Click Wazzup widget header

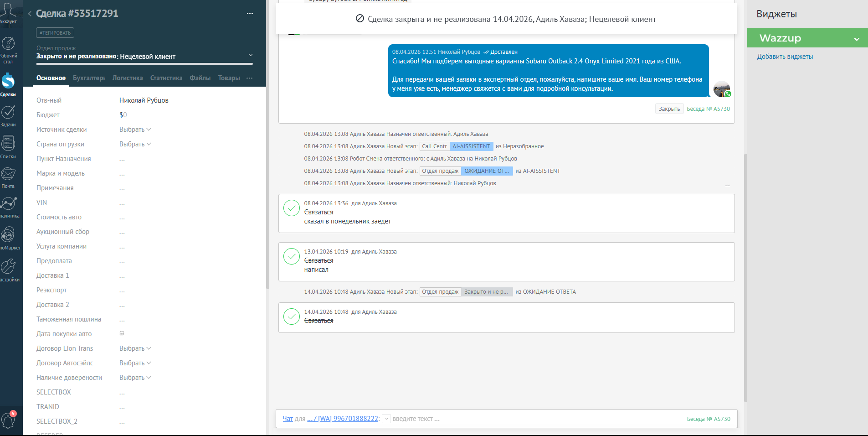[x=807, y=38]
